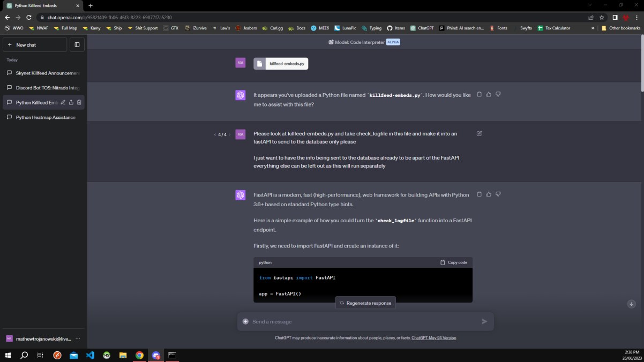Open Other bookmarks folder

[621, 28]
